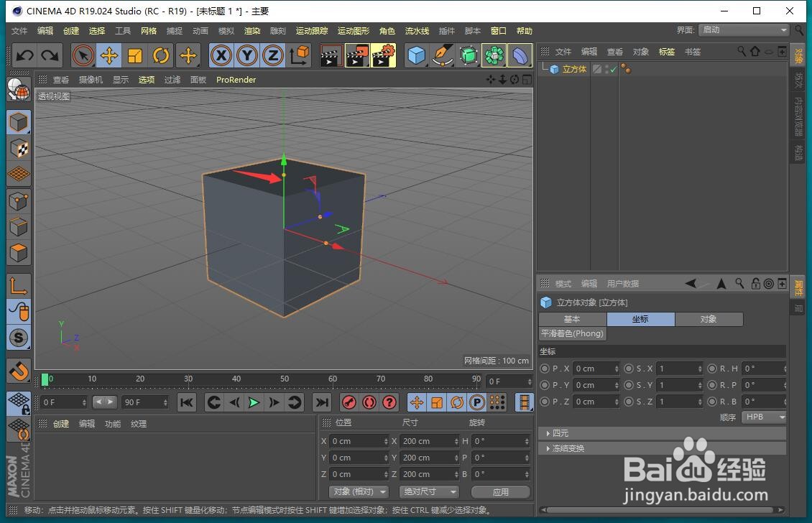Click the attribute manager back arrow

(691, 283)
